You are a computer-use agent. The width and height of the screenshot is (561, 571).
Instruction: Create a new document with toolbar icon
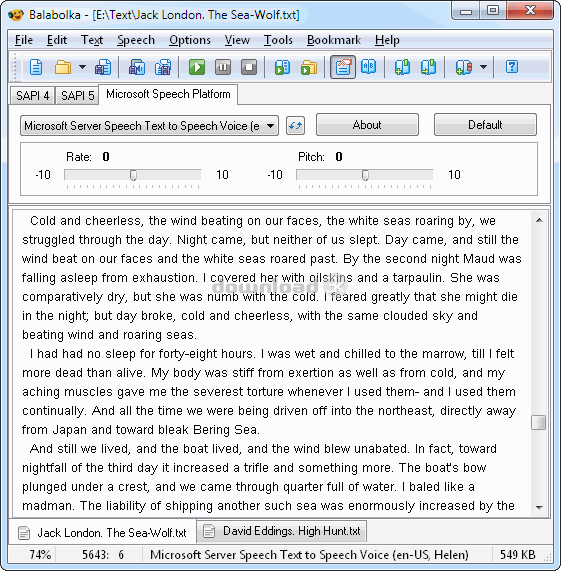(x=36, y=67)
